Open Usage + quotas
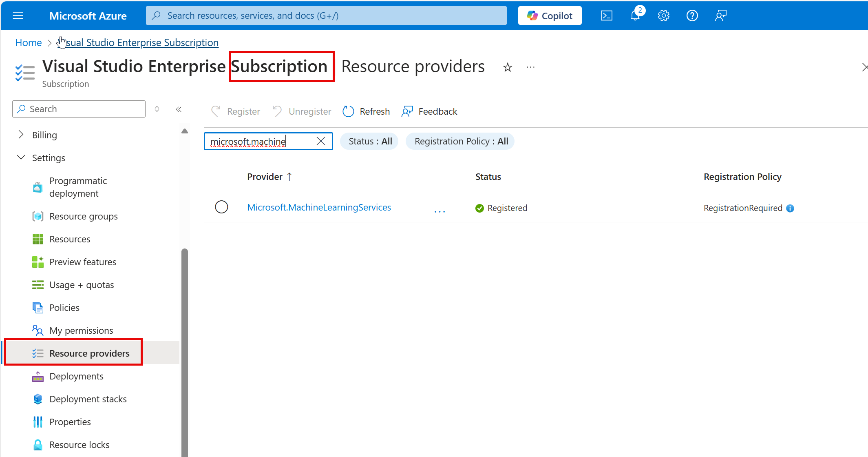This screenshot has width=868, height=457. point(82,285)
